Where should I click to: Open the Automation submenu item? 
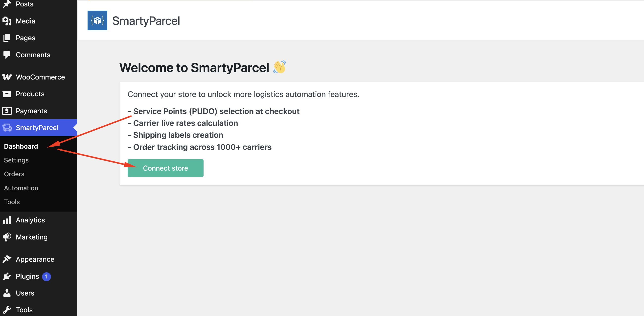point(21,188)
